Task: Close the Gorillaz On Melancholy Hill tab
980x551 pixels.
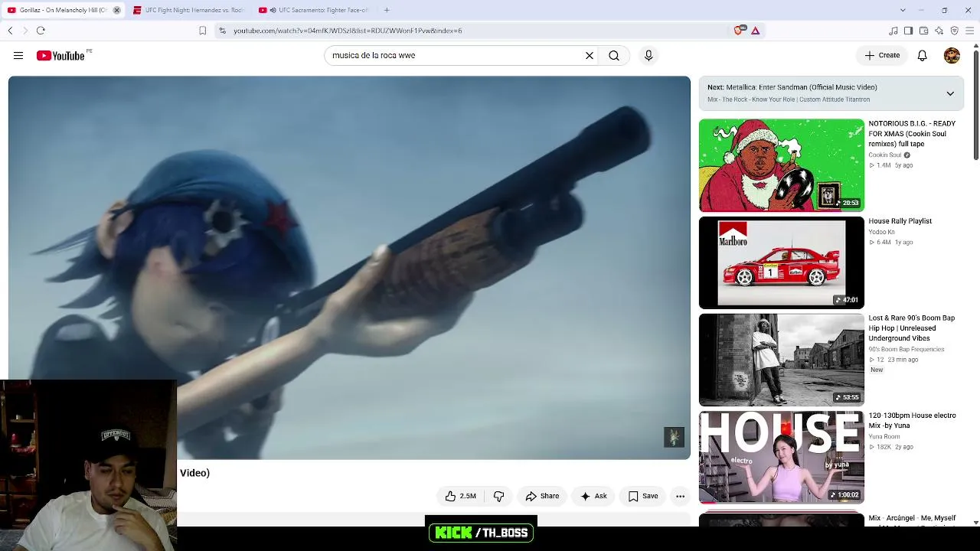Action: [x=116, y=10]
